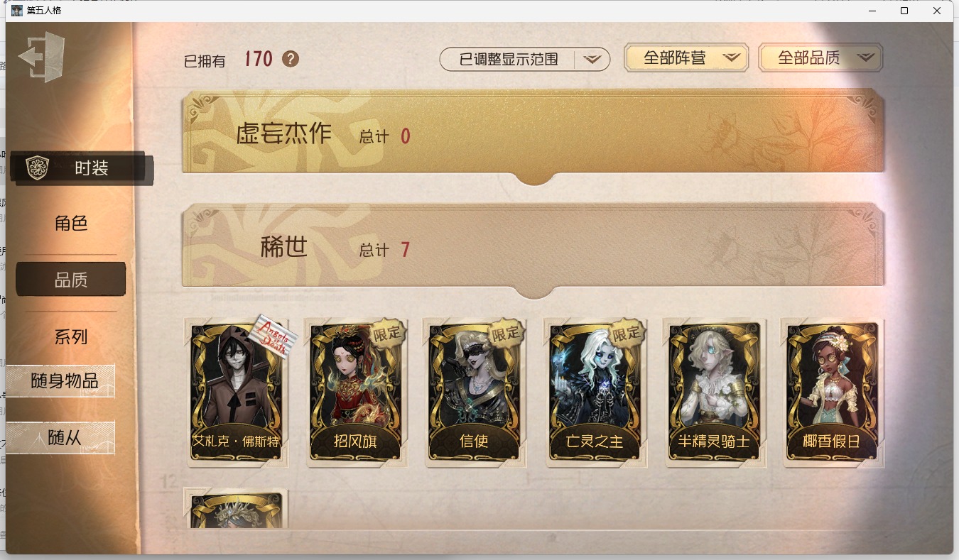Click 限定 badge on 信使 card
Screen dimensions: 959x560
pyautogui.click(x=506, y=331)
